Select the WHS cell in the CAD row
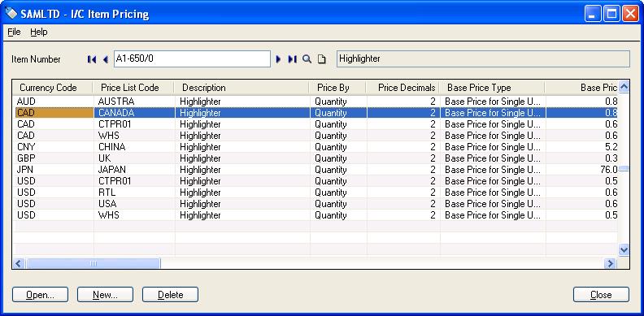This screenshot has width=644, height=316. point(135,136)
